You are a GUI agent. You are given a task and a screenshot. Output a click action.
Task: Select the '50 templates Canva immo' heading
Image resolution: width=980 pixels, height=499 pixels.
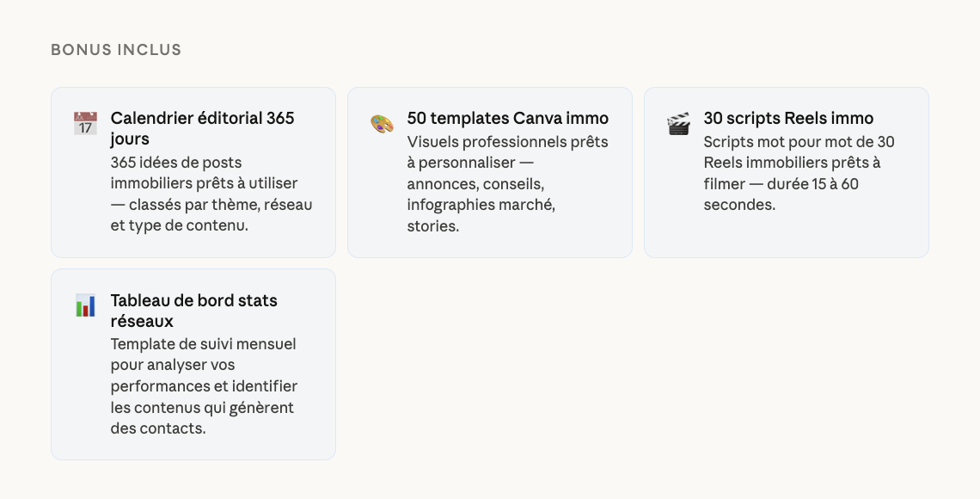tap(507, 118)
